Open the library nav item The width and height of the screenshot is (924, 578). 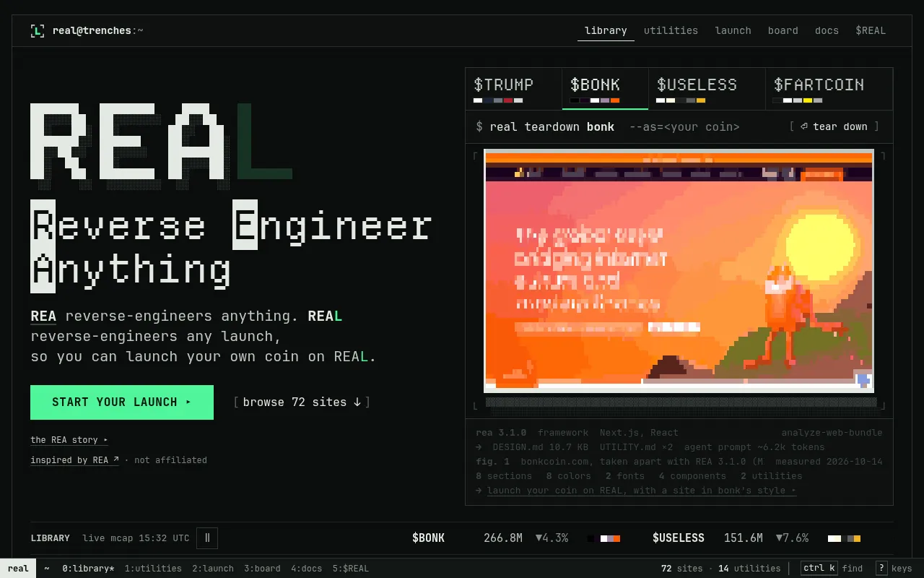coord(606,31)
